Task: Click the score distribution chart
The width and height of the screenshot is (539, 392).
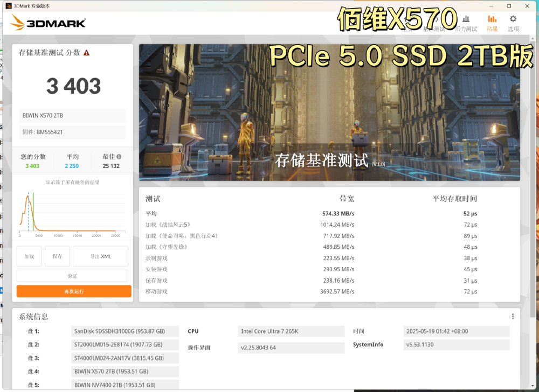Action: click(72, 214)
